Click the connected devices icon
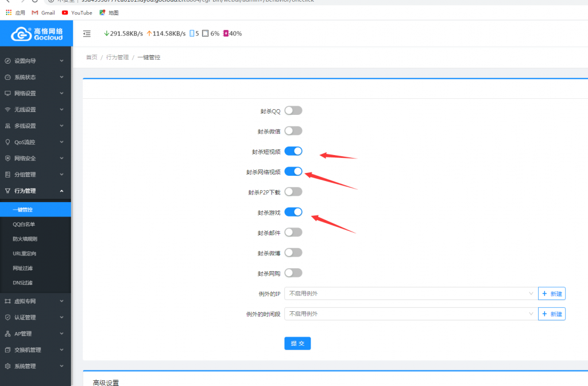This screenshot has width=588, height=386. (x=192, y=33)
